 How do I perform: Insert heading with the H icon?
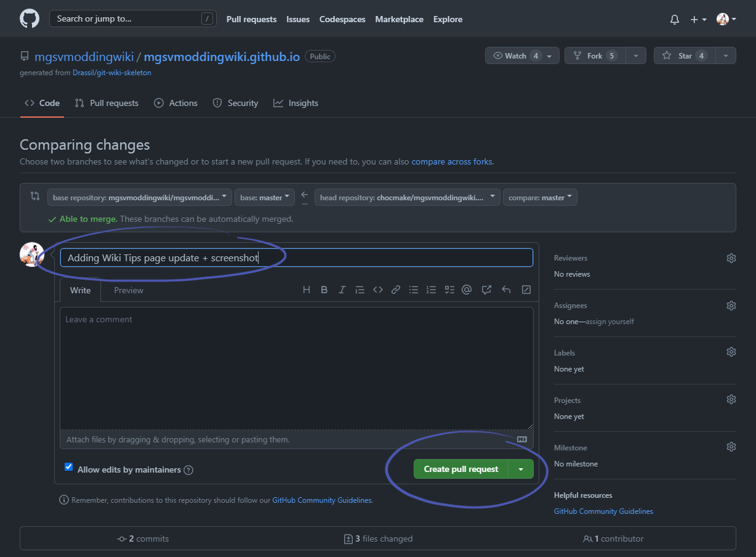(307, 290)
